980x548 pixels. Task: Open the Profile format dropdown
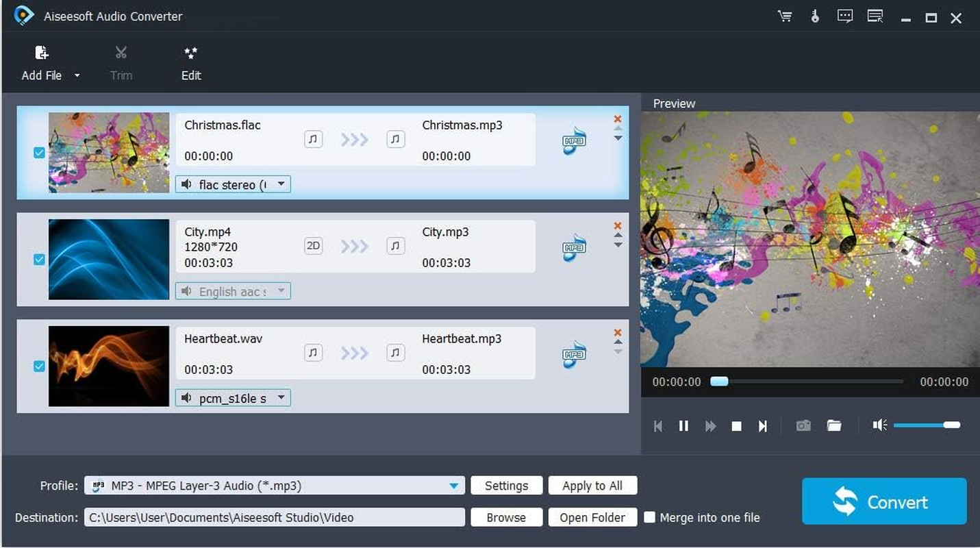point(453,485)
